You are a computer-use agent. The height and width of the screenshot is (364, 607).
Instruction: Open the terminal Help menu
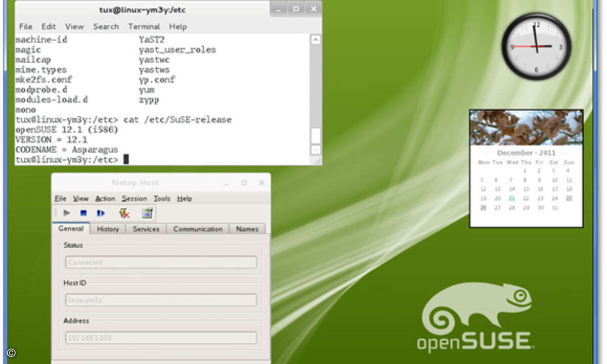(x=178, y=26)
